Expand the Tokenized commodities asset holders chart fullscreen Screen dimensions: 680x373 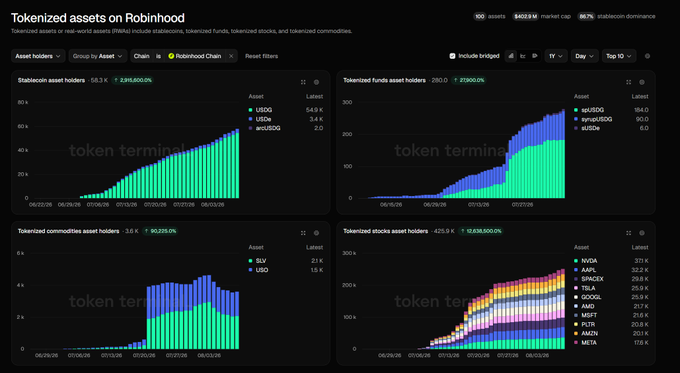pyautogui.click(x=303, y=233)
